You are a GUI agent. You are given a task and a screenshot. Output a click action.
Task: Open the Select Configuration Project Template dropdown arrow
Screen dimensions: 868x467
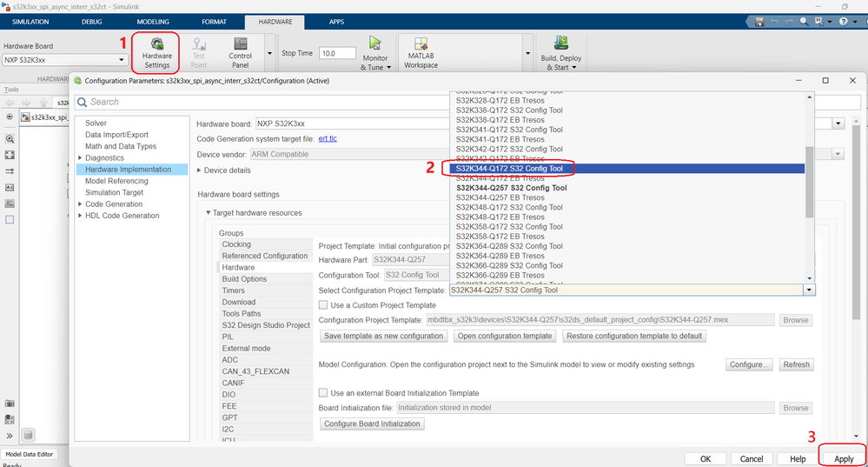809,290
